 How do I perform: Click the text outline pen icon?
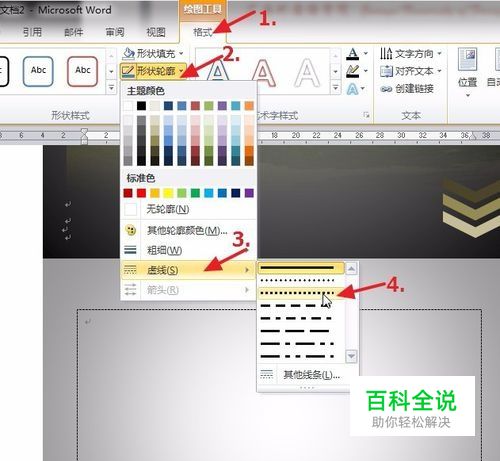[353, 71]
